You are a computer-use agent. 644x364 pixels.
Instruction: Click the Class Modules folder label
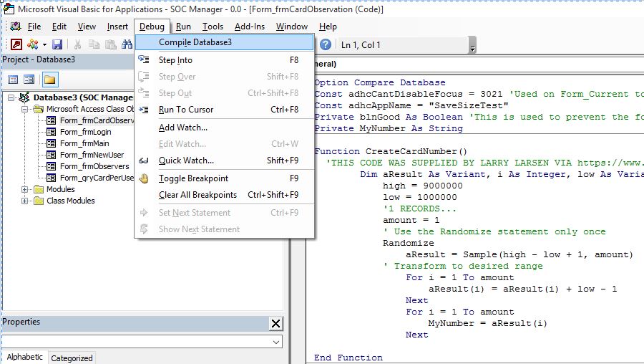[x=70, y=201]
